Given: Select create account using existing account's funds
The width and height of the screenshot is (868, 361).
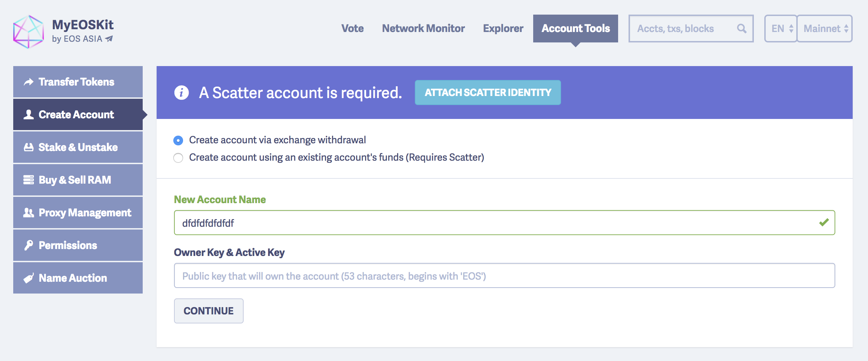Looking at the screenshot, I should tap(178, 158).
